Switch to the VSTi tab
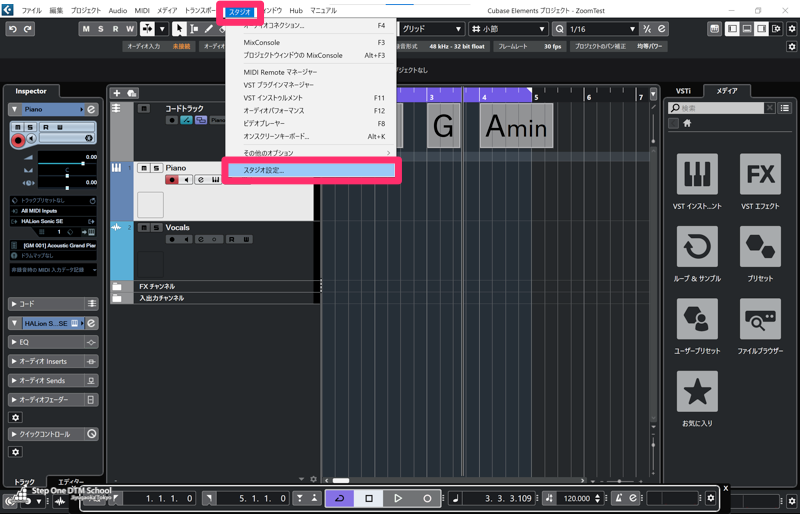 [683, 91]
